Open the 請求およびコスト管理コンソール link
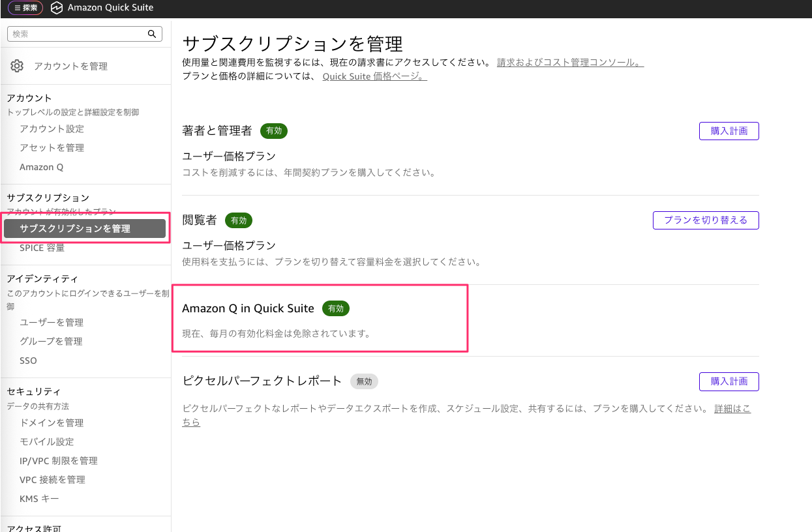Screen dimensions: 812x532 coord(570,63)
